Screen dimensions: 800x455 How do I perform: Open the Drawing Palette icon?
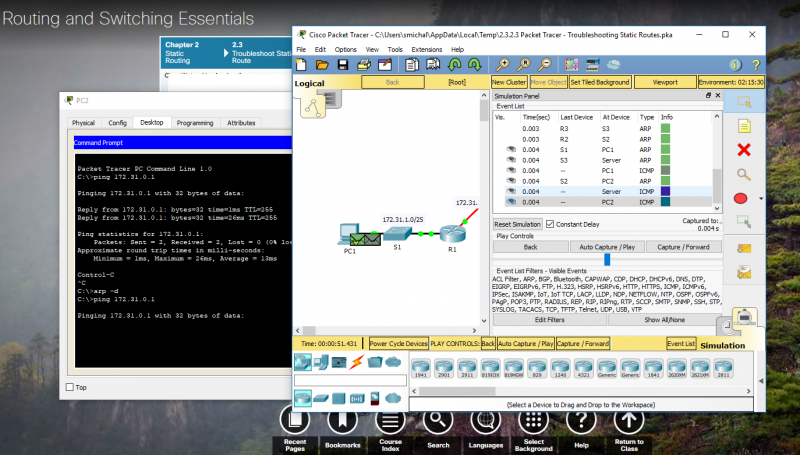pos(571,64)
